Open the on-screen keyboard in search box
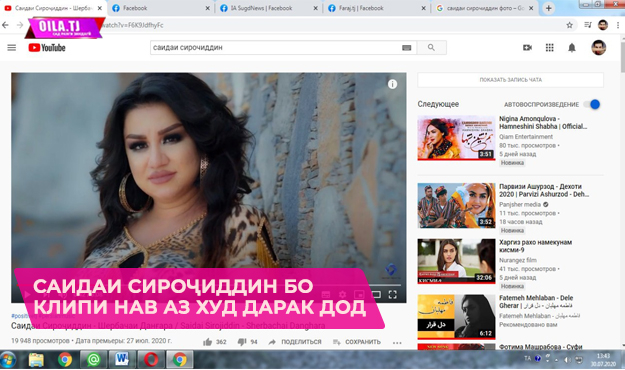 click(406, 47)
